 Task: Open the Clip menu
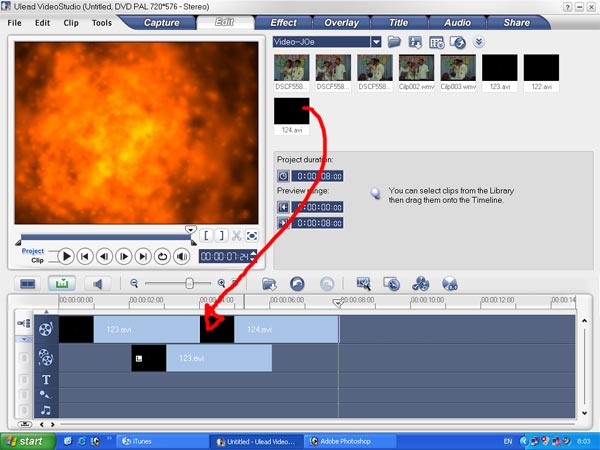pyautogui.click(x=71, y=23)
